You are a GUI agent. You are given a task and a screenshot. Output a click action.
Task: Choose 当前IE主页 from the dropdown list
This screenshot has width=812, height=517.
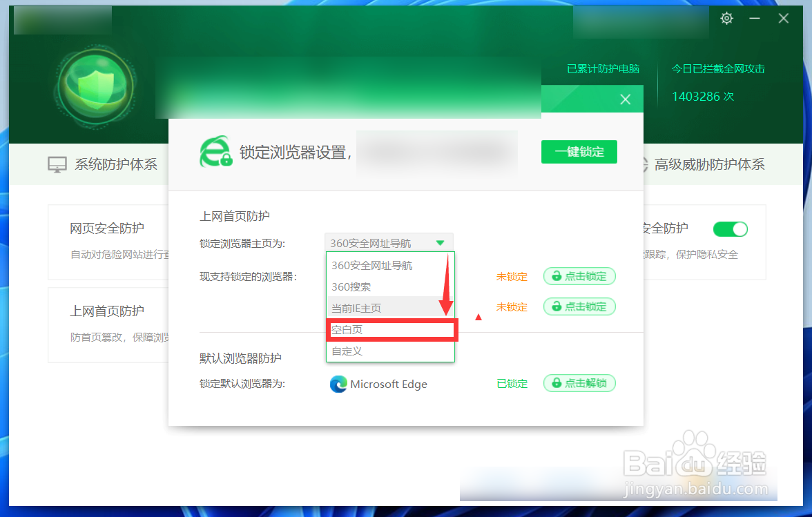click(x=391, y=309)
